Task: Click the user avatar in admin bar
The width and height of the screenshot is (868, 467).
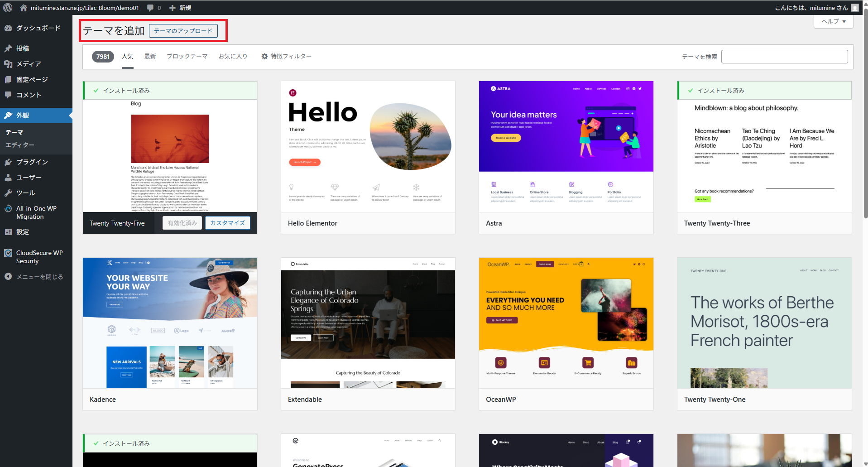Action: 854,8
